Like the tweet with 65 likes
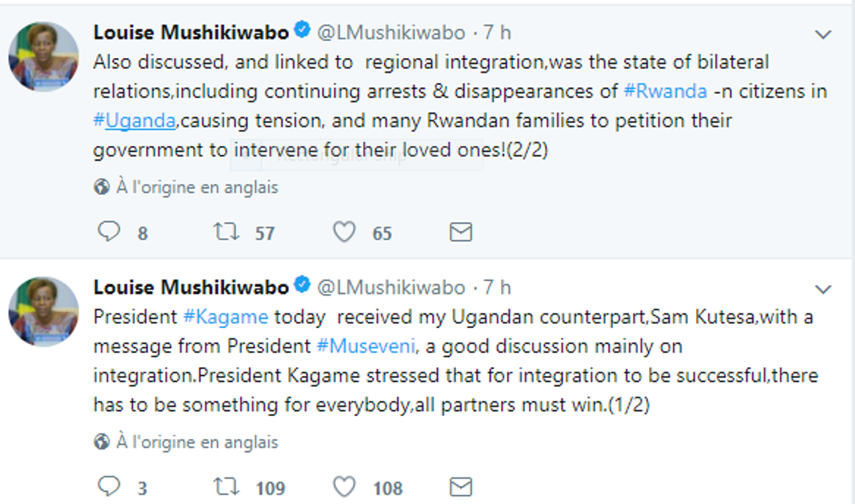Viewport: 855px width, 504px height. [x=344, y=231]
